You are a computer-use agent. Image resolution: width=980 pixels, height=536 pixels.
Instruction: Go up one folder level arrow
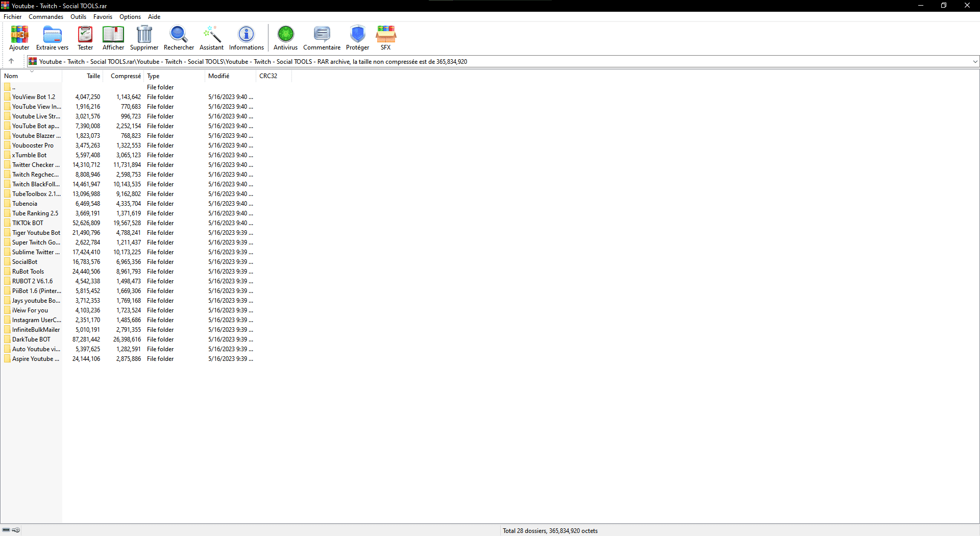tap(11, 61)
